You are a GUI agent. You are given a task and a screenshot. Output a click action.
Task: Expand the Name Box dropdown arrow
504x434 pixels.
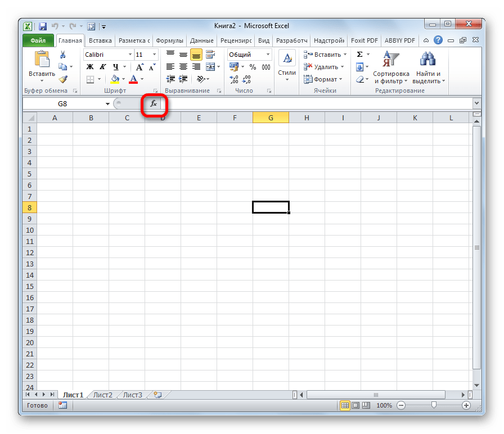pos(107,104)
